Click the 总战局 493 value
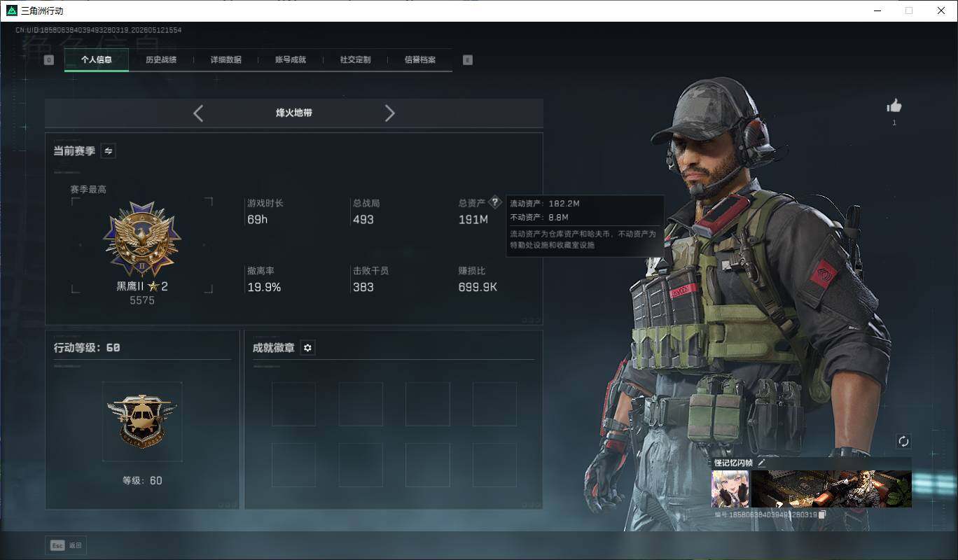The image size is (958, 560). click(x=363, y=219)
